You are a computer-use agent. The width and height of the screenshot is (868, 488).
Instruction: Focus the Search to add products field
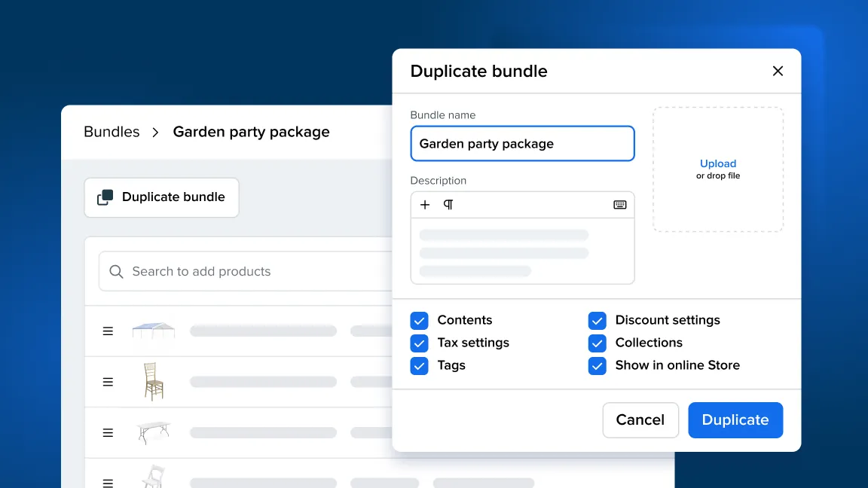pyautogui.click(x=246, y=271)
